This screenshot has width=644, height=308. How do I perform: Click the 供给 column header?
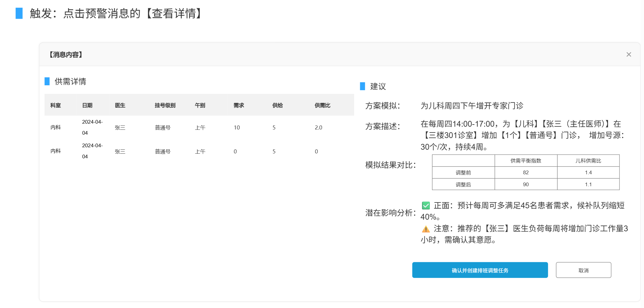tap(277, 105)
